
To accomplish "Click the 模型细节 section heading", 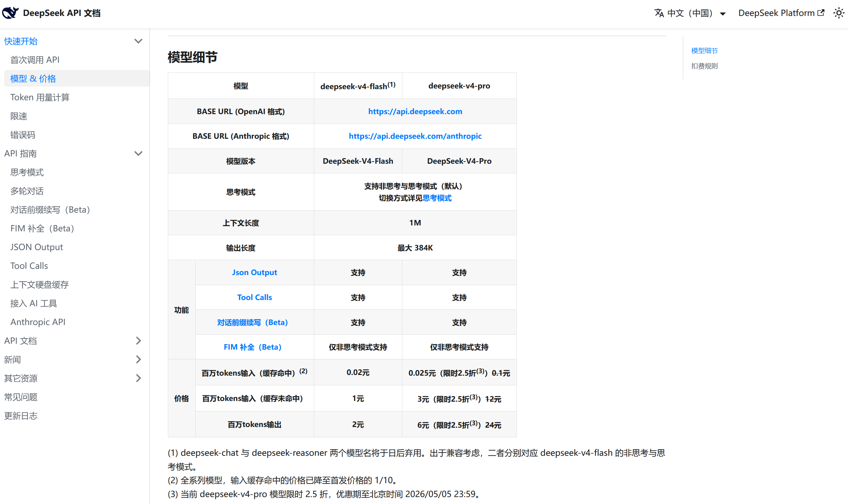I will (192, 57).
